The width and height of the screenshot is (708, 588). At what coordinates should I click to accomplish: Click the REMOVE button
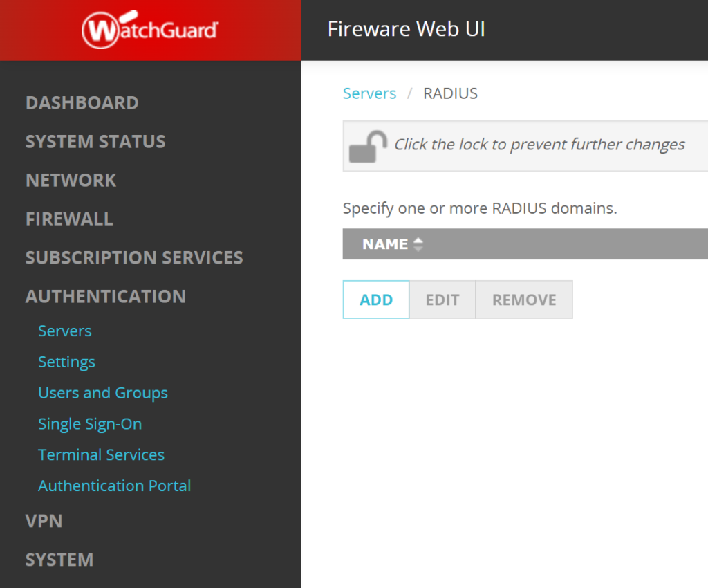tap(523, 300)
